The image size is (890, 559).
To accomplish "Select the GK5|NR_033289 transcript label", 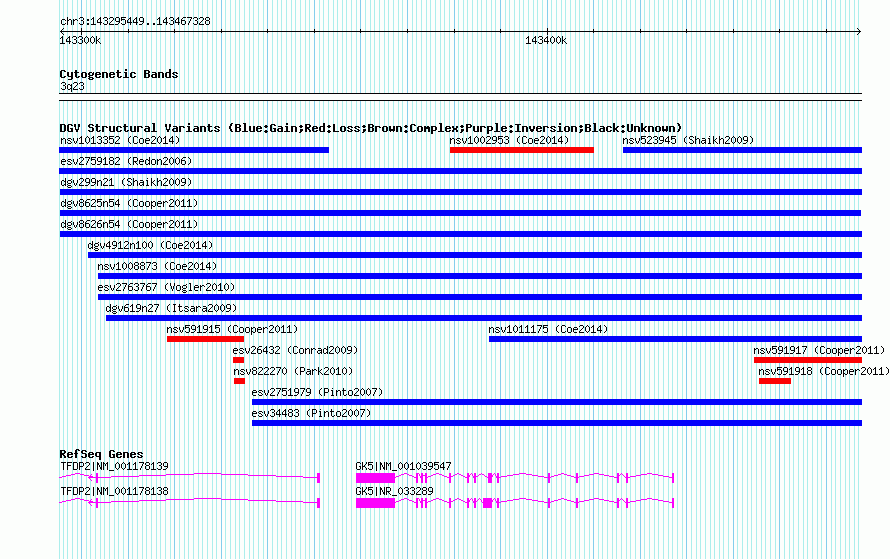I will coord(394,491).
